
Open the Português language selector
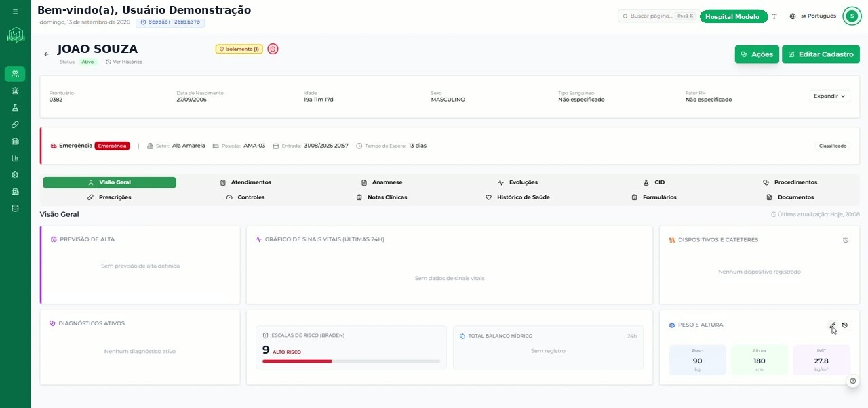coord(813,16)
